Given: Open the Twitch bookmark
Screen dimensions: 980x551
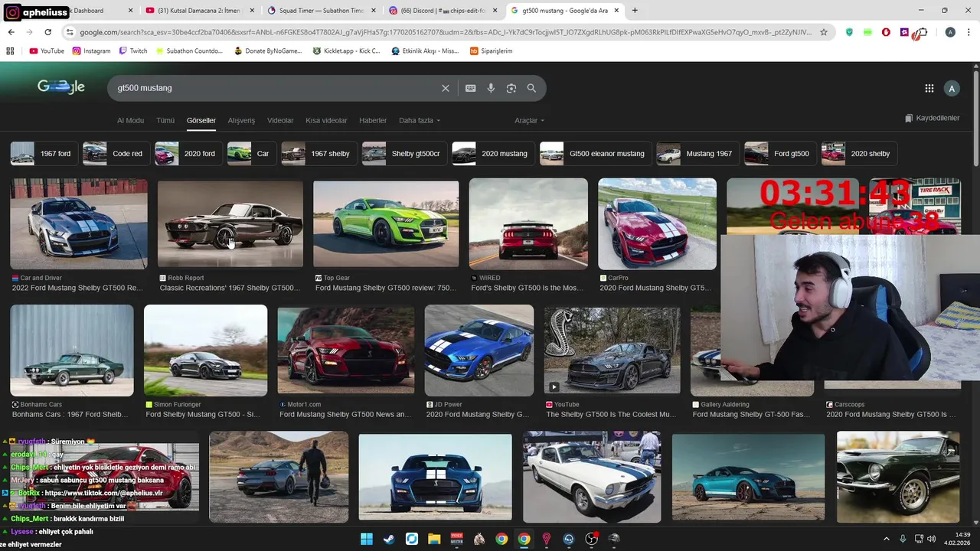Looking at the screenshot, I should tap(133, 51).
